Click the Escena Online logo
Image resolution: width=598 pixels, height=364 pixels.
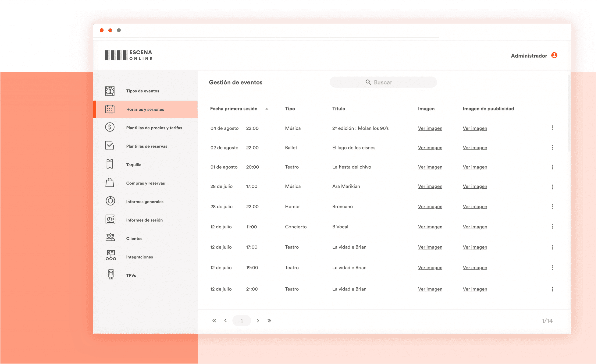[129, 55]
